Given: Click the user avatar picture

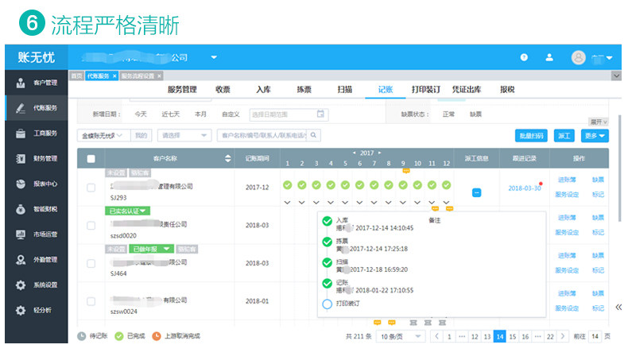Looking at the screenshot, I should pos(579,58).
